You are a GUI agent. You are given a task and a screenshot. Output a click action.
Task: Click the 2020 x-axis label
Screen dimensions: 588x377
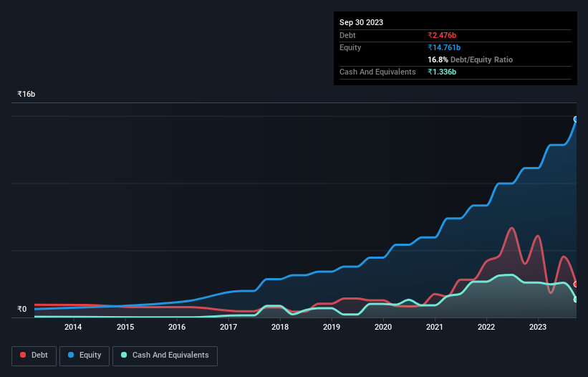[x=383, y=327]
